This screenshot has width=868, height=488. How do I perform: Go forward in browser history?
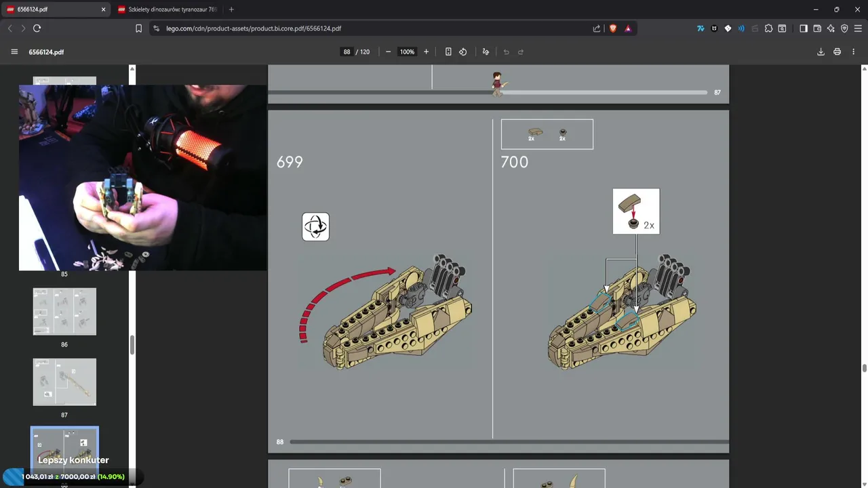click(23, 28)
